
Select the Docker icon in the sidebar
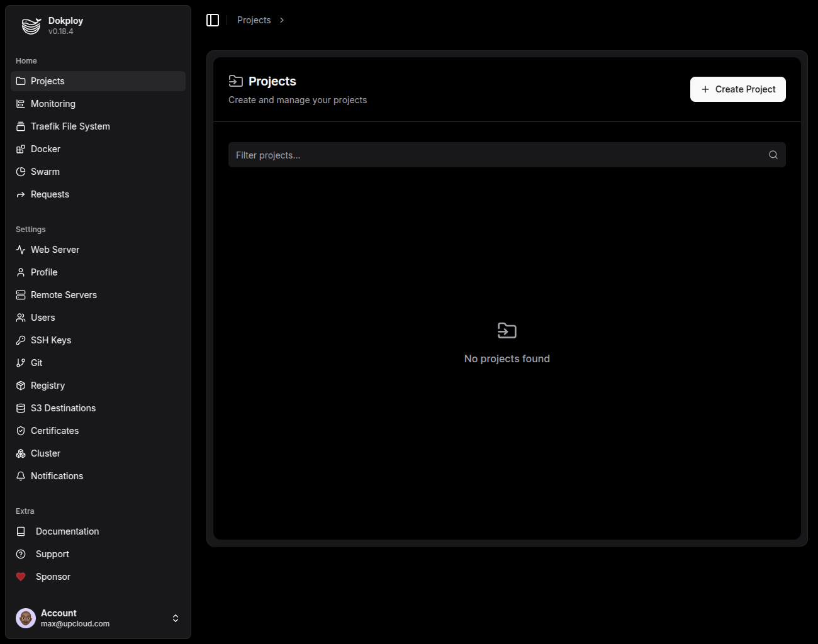[21, 149]
